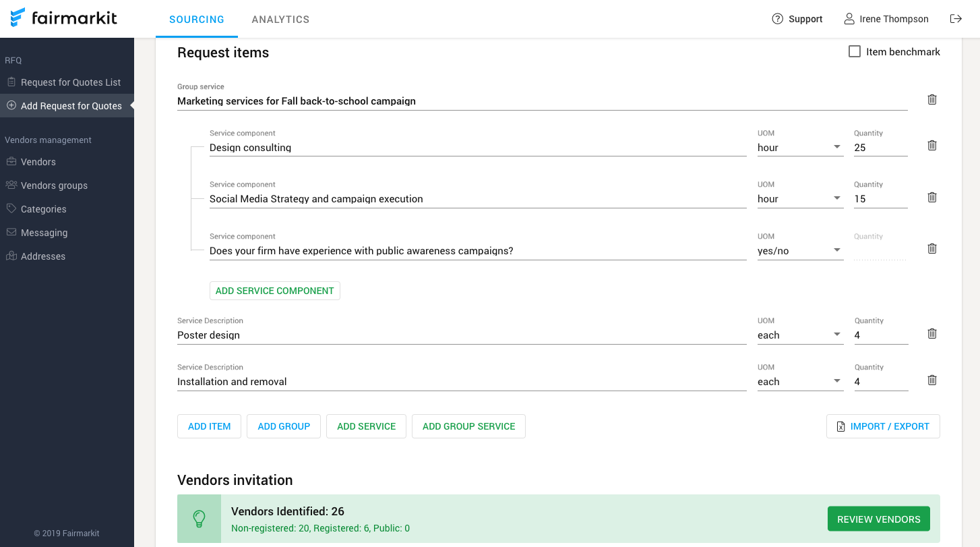Trash the Social Media Strategy component

point(932,197)
